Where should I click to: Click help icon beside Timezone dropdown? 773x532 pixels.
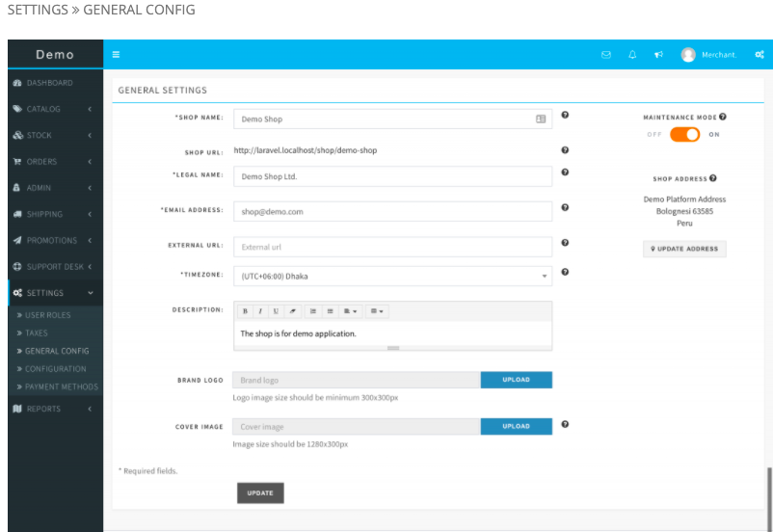[x=565, y=272]
